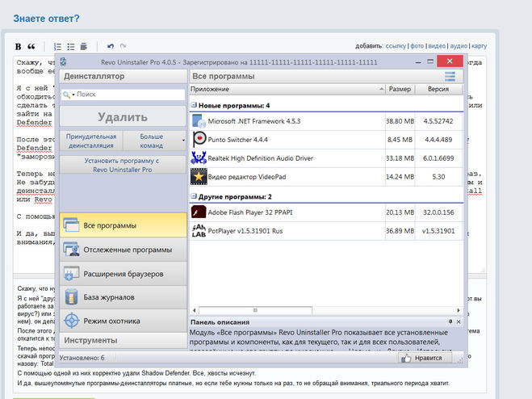Select Realtek High Definition Audio Driver row

[326, 157]
